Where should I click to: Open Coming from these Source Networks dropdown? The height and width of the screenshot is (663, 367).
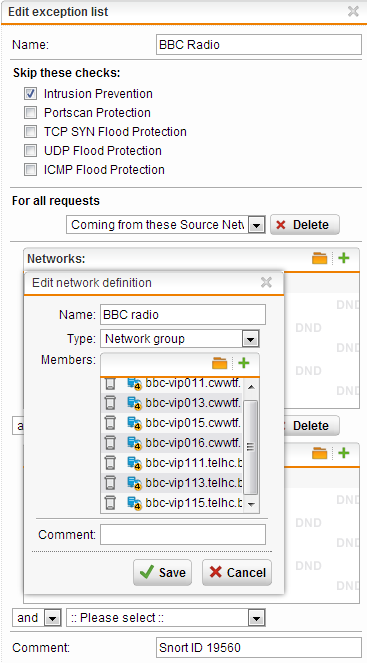tap(165, 225)
